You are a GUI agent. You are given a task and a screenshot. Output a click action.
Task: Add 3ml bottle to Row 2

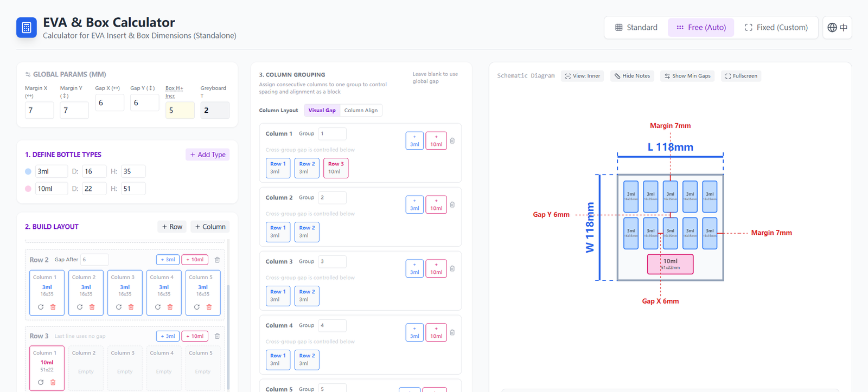[168, 260]
